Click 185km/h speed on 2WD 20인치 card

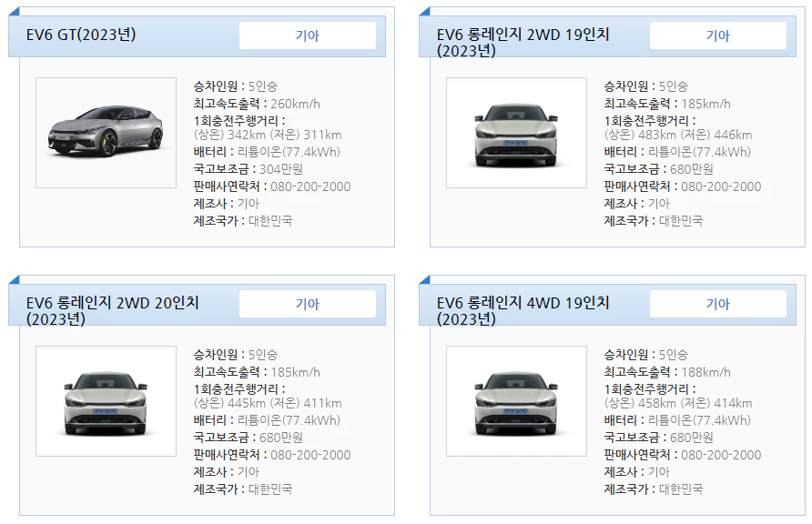tap(295, 372)
